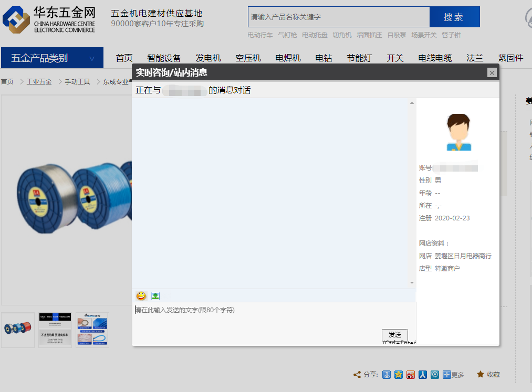
Task: Expand the 五金产品类别 dropdown
Action: [92, 58]
